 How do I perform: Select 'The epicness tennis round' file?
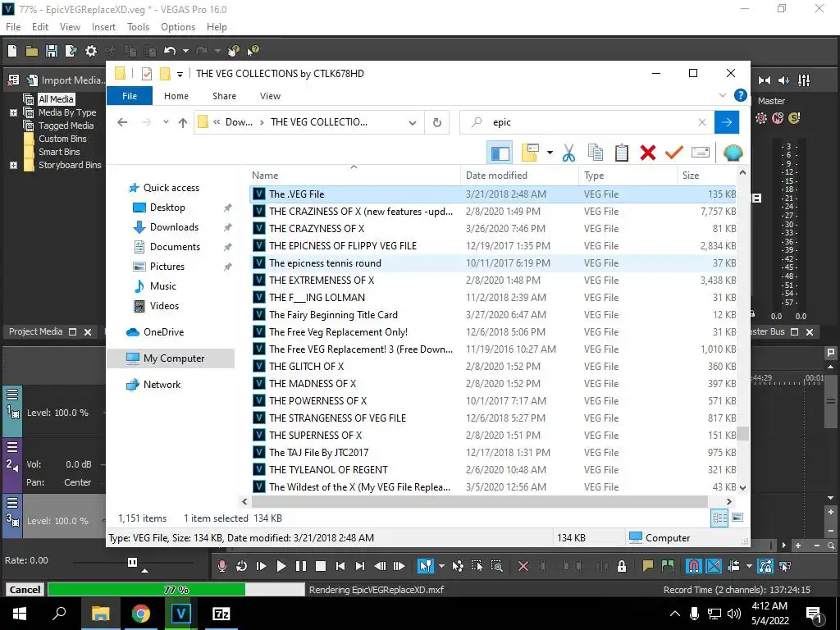coord(493,263)
